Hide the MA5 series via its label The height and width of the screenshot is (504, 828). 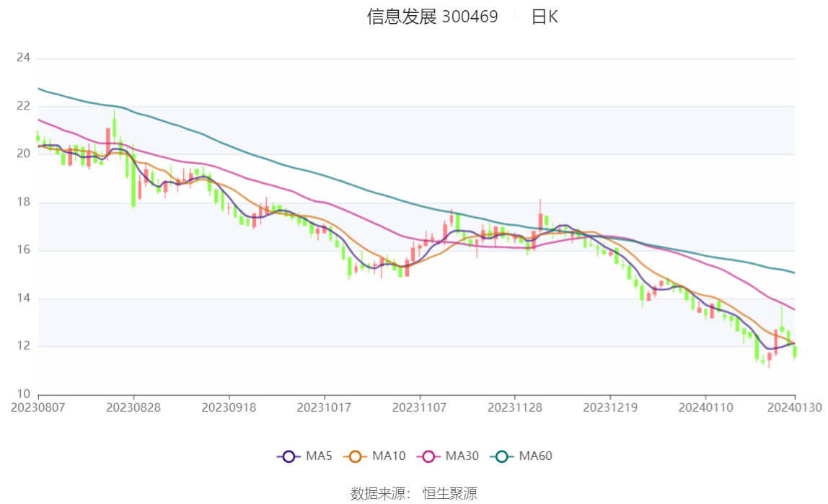pos(319,456)
